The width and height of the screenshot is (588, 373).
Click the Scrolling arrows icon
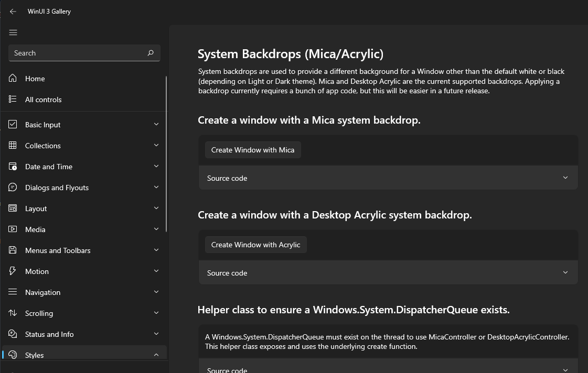[x=13, y=313]
